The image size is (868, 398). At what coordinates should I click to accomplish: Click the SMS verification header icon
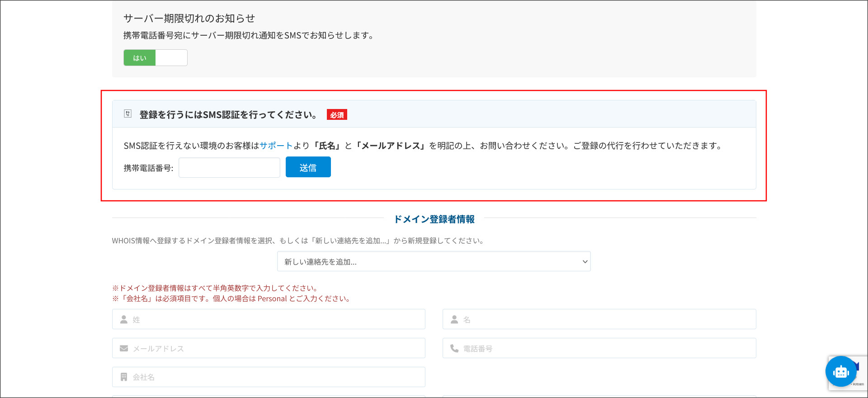point(128,114)
